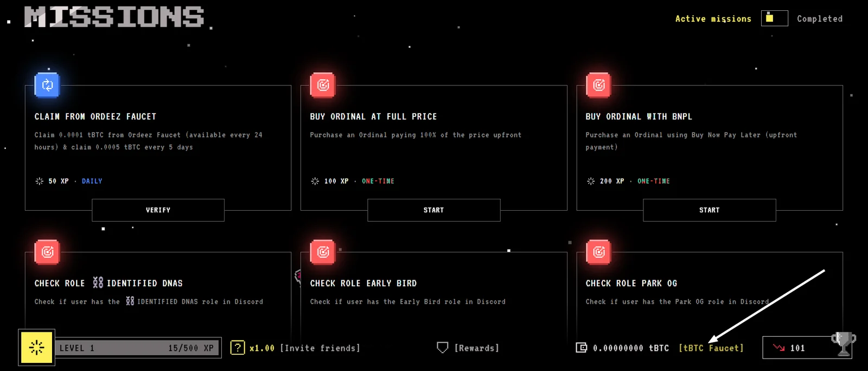Click the yellow starburst level icon

coord(36,348)
